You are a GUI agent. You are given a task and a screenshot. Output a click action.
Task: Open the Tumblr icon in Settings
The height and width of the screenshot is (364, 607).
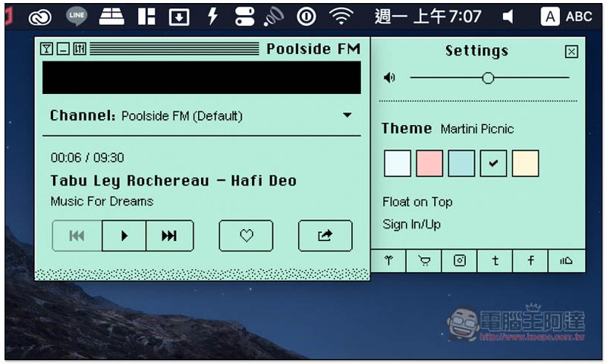pyautogui.click(x=495, y=261)
